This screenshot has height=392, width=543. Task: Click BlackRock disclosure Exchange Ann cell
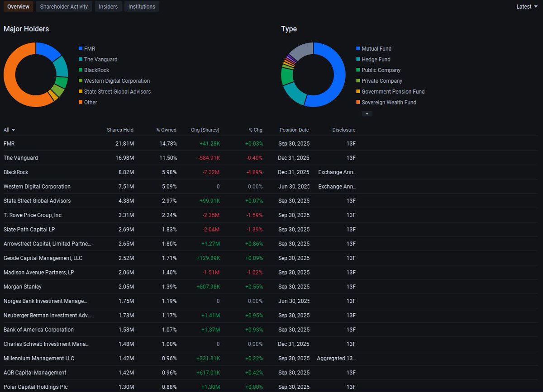pos(337,172)
